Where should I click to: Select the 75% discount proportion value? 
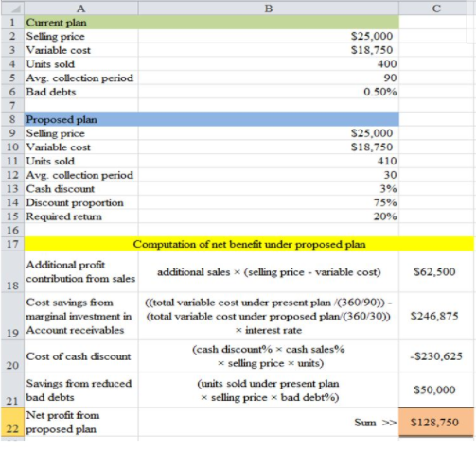tap(269, 202)
